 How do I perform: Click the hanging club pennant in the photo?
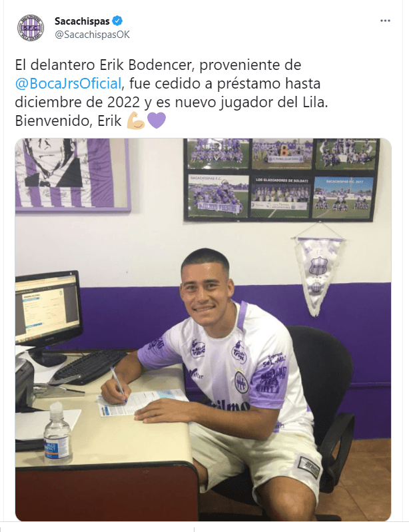pos(317,272)
